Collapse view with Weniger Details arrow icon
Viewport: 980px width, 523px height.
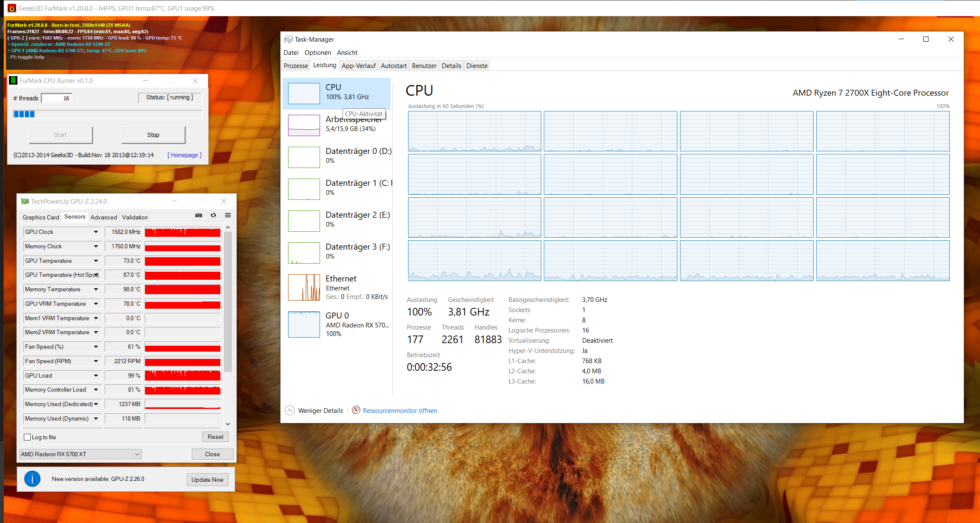click(290, 410)
